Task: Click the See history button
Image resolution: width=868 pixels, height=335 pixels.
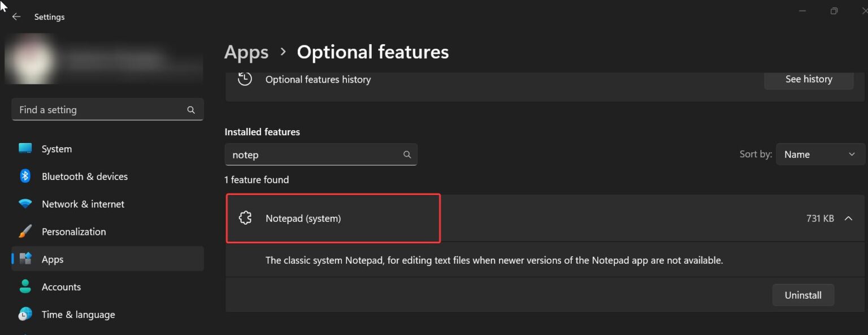Action: point(809,79)
